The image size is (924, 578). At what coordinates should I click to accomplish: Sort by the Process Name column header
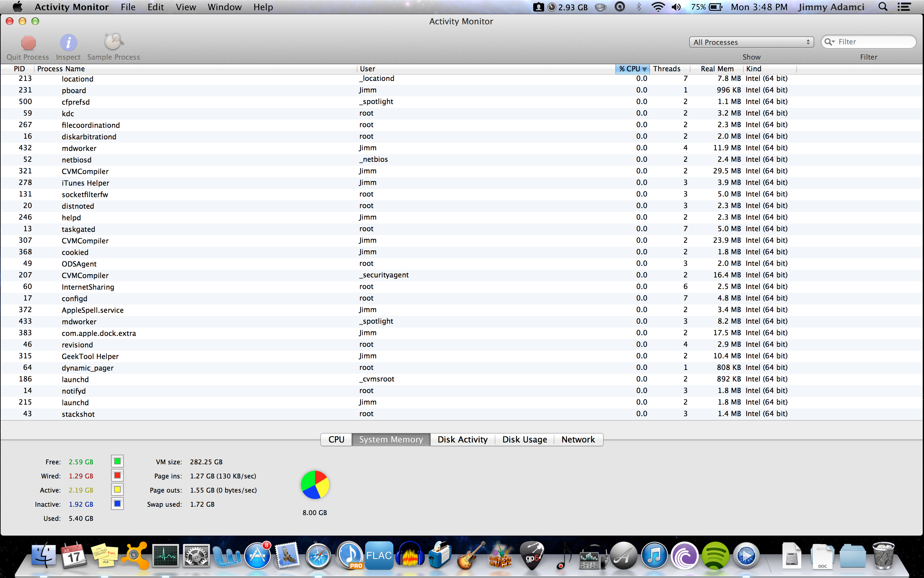196,69
